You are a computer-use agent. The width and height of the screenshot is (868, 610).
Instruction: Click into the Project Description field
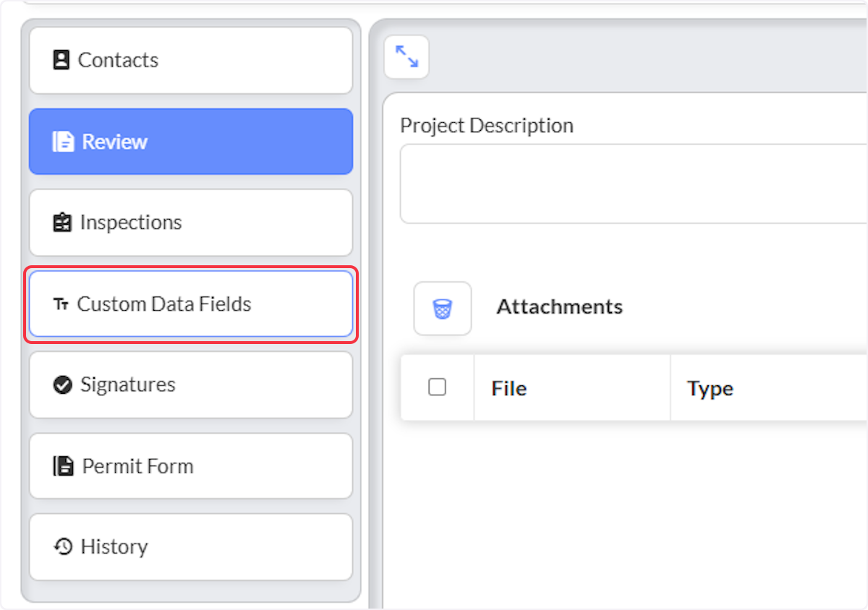pyautogui.click(x=634, y=184)
